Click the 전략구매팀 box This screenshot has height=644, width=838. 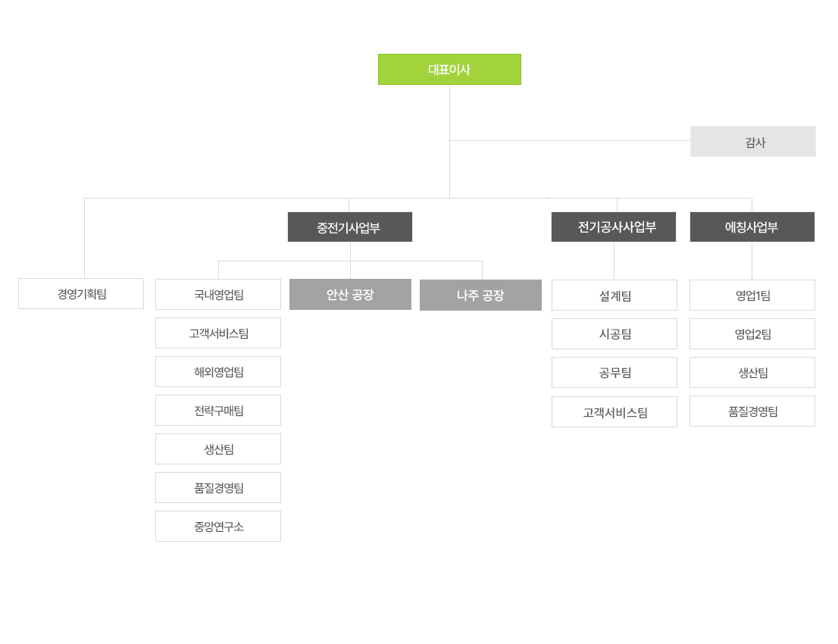coord(218,411)
